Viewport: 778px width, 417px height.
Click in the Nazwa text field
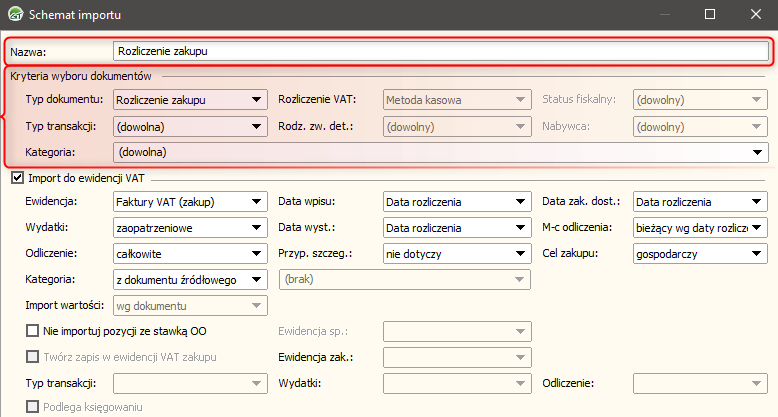coord(440,50)
